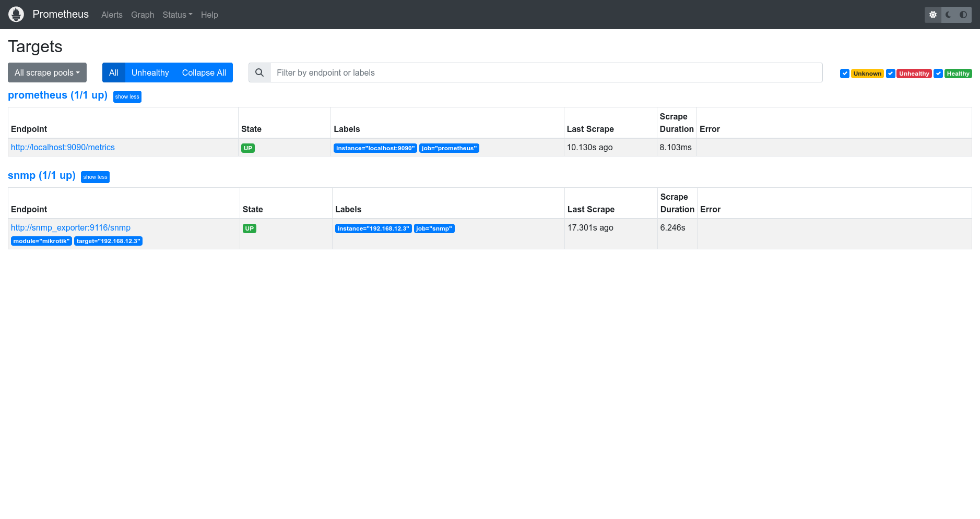Click the job="snmp" label badge
Viewport: 980px width, 519px height.
(x=434, y=228)
